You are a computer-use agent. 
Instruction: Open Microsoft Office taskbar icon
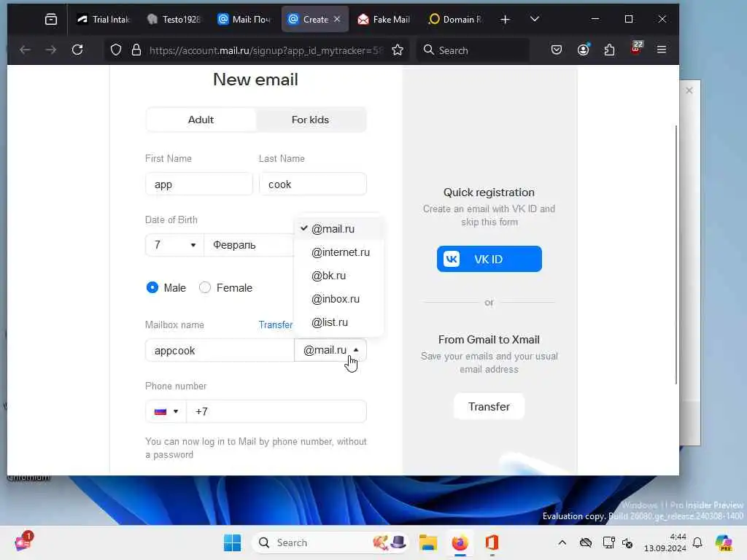492,542
